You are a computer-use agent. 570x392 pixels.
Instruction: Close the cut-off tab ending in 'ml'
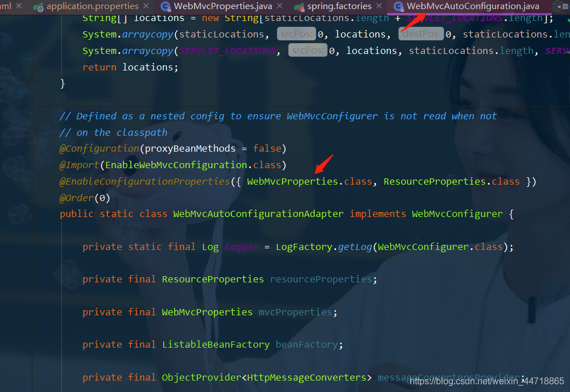pos(19,6)
